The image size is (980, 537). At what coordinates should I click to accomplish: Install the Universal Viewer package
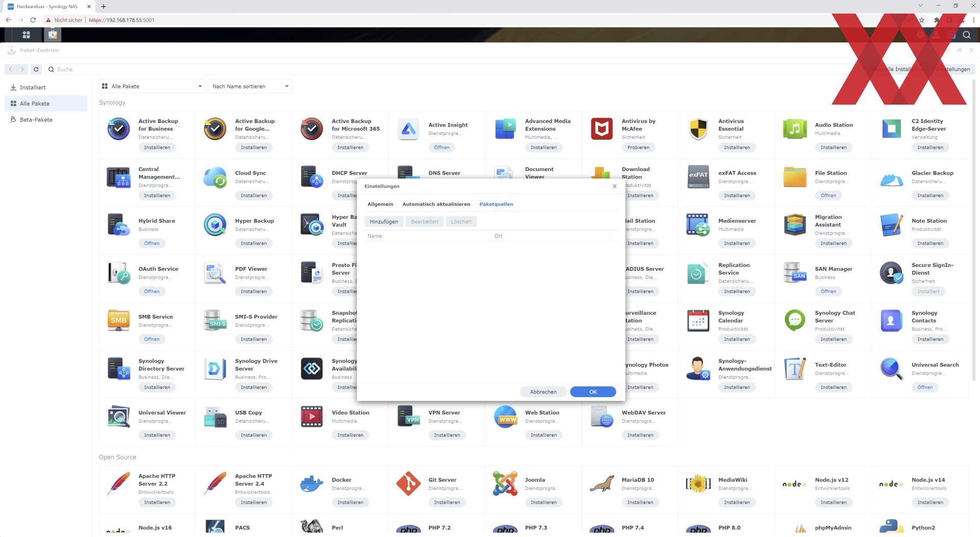click(x=157, y=435)
